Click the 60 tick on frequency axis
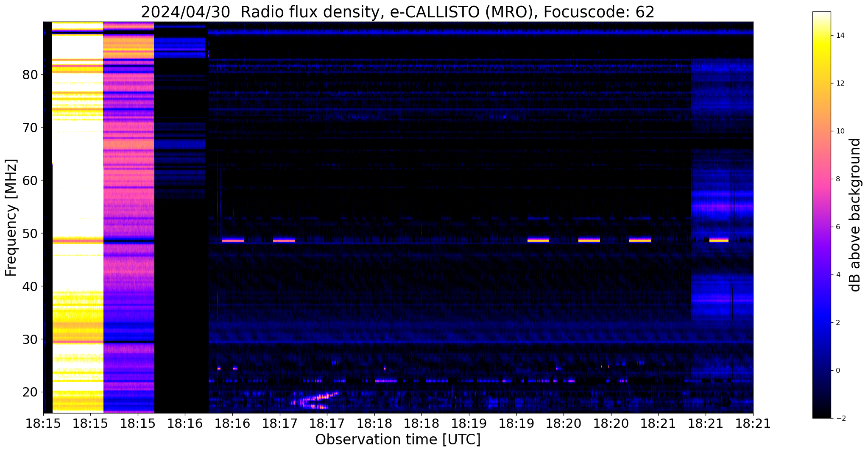Screen dimensions: 868x452 30,181
